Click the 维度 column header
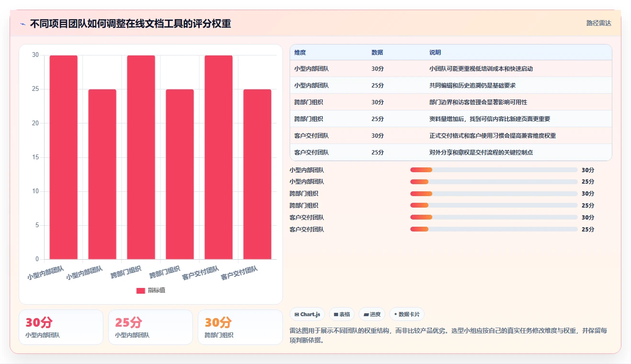 coord(300,53)
